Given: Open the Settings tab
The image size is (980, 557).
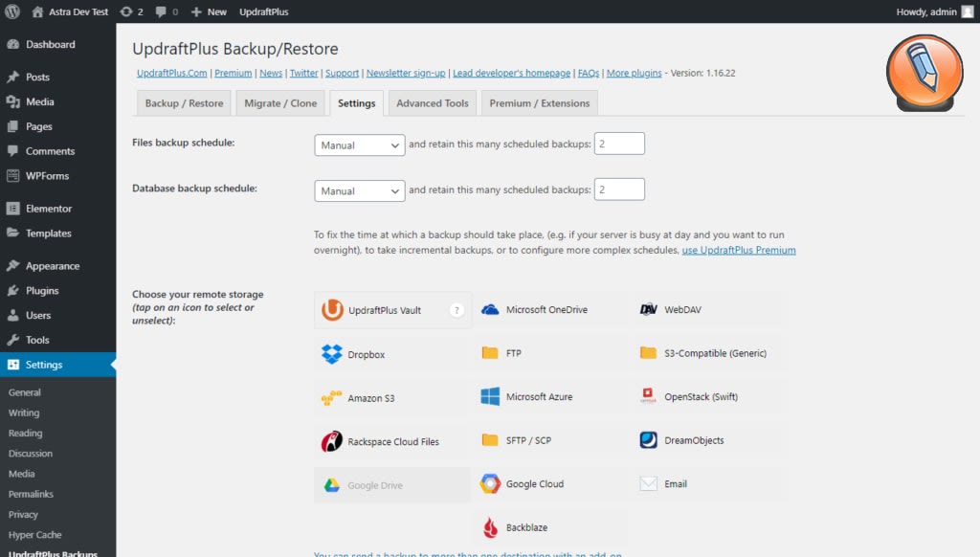Looking at the screenshot, I should [356, 103].
